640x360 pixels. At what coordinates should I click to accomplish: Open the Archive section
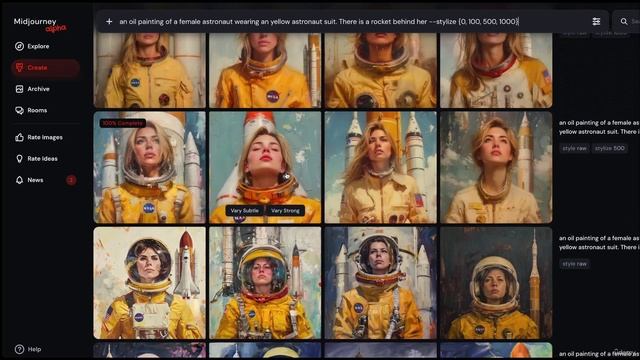point(38,89)
